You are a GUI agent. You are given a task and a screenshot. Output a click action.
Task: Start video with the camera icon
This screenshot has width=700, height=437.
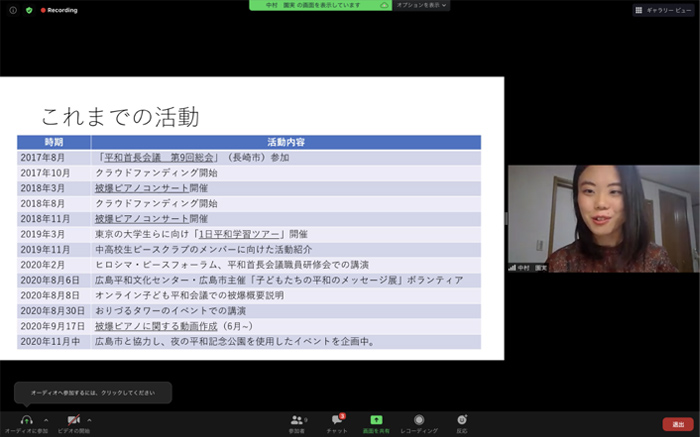click(74, 420)
